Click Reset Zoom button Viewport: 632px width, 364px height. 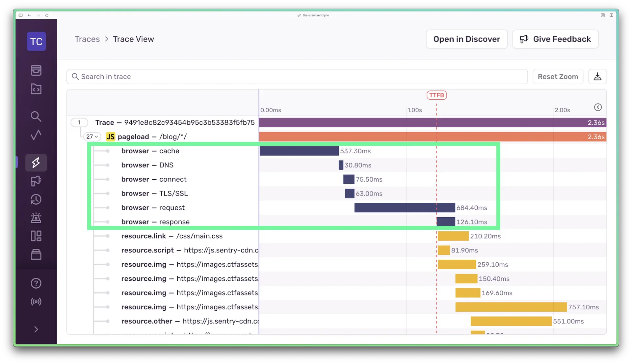coord(558,77)
